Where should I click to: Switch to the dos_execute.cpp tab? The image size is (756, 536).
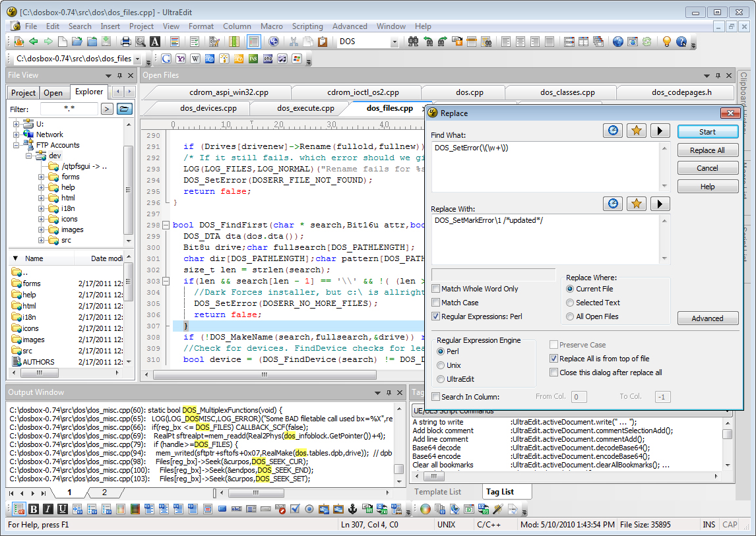305,108
